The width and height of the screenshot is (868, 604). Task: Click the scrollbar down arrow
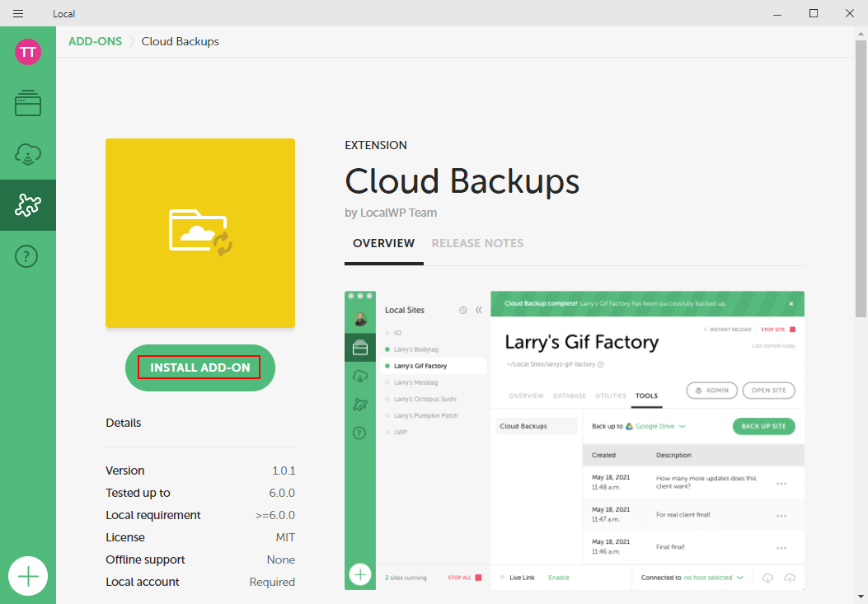pos(861,597)
